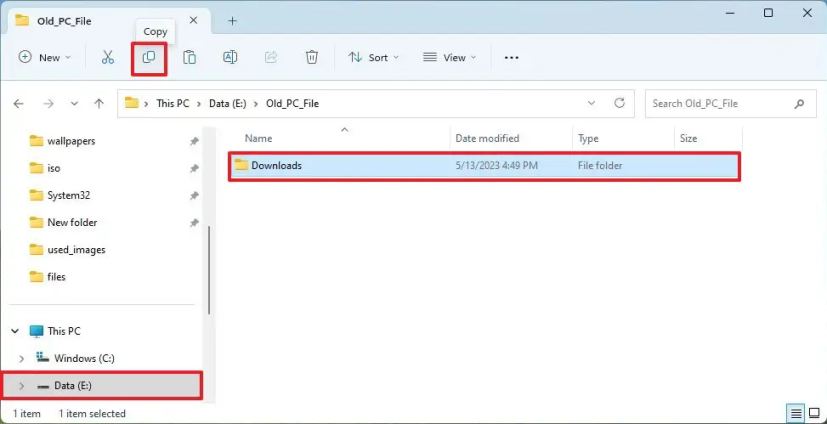Open wallpapers in Quick access

(71, 141)
